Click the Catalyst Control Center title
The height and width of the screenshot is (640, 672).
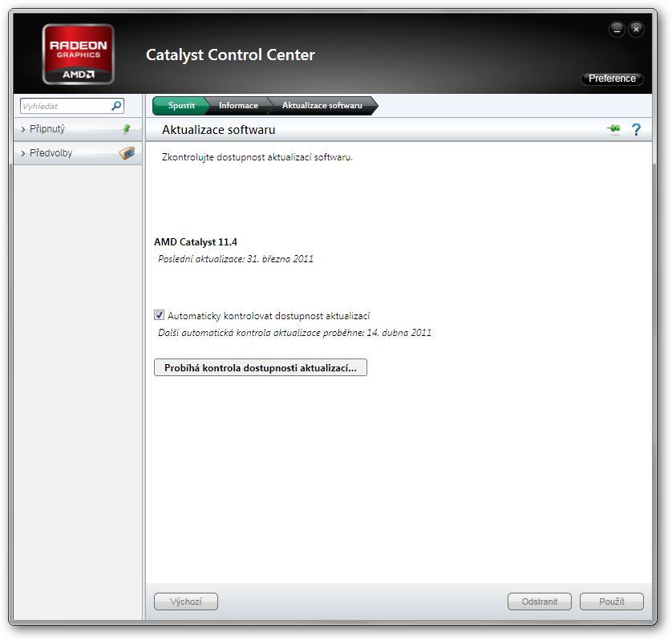tap(231, 55)
